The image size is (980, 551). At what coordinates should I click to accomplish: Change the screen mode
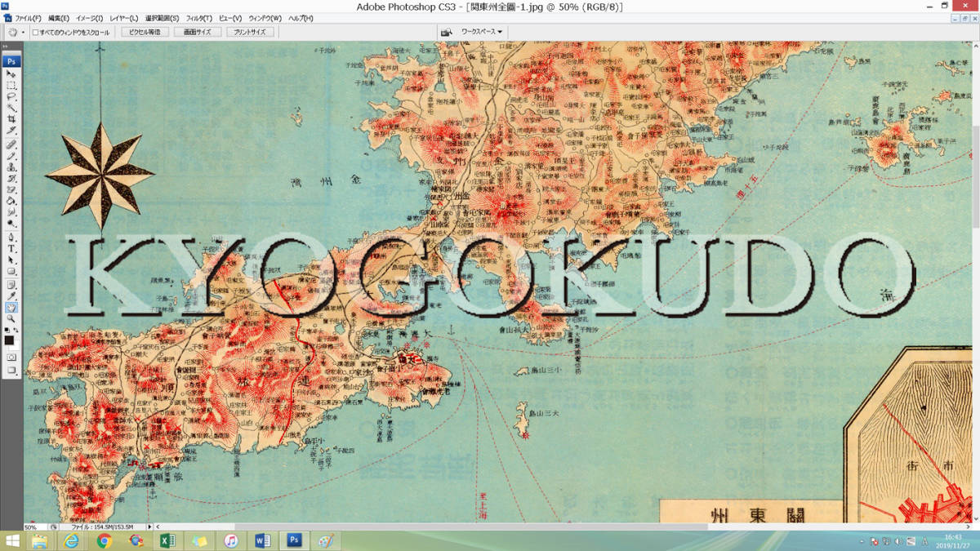[x=11, y=371]
